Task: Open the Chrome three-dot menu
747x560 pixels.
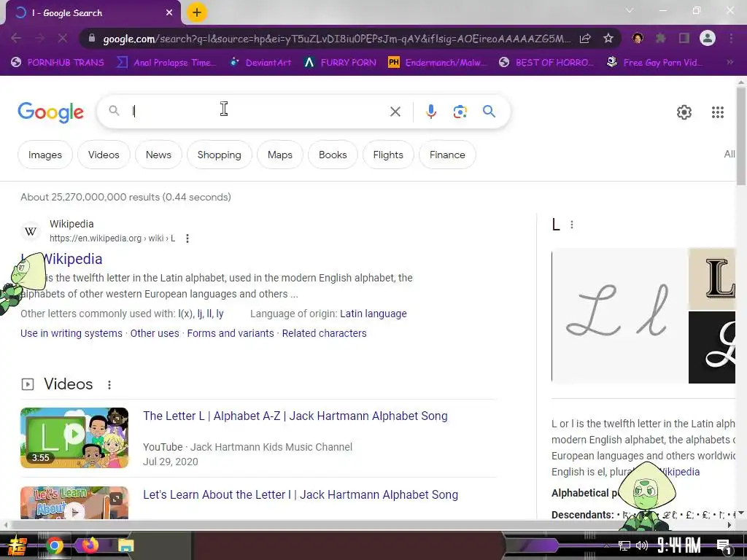Action: [x=731, y=38]
